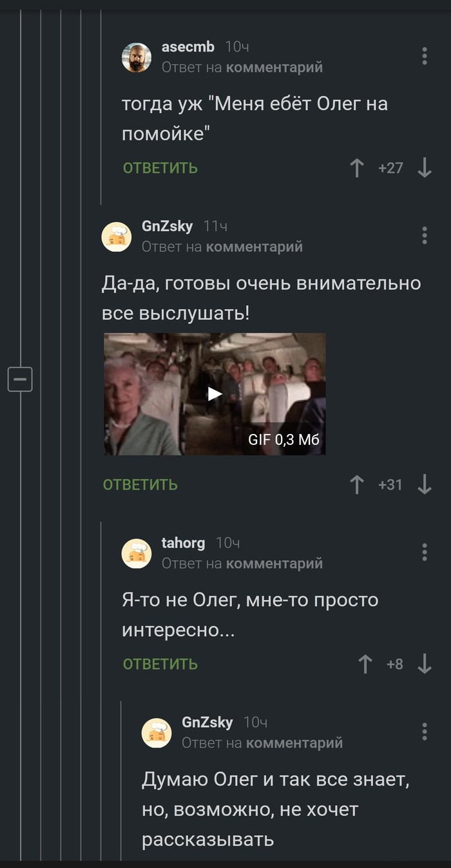Viewport: 451px width, 868px height.
Task: Collapse the comment thread with minus box
Action: pyautogui.click(x=20, y=379)
